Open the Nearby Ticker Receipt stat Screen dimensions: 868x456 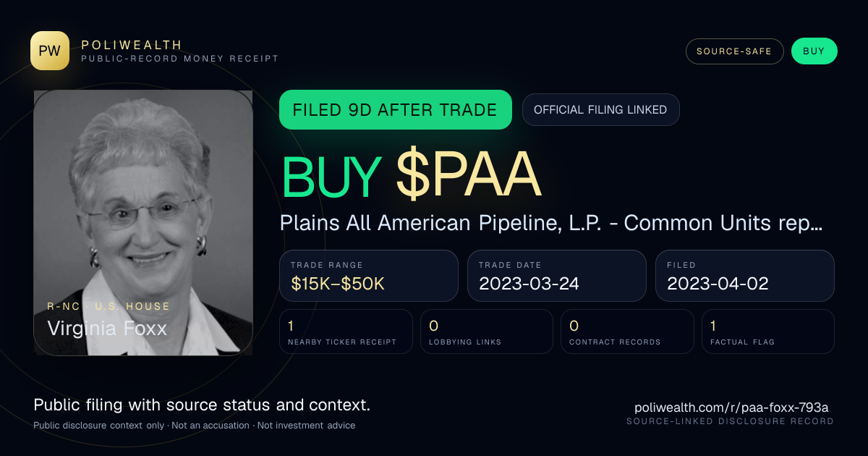346,332
